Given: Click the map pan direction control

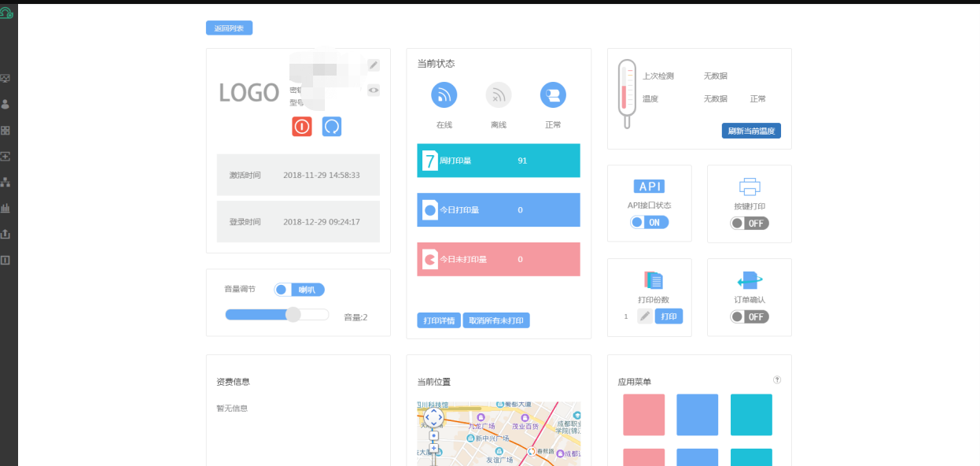Looking at the screenshot, I should click(433, 417).
